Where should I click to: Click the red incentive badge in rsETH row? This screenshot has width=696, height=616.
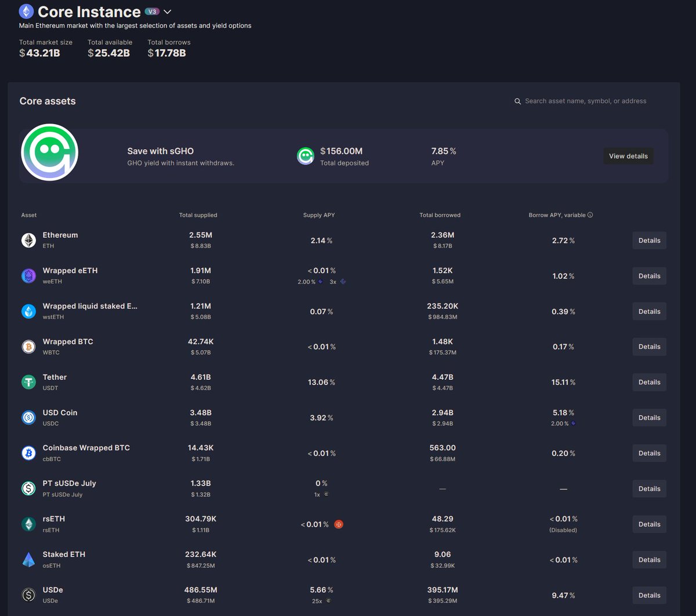(x=339, y=524)
